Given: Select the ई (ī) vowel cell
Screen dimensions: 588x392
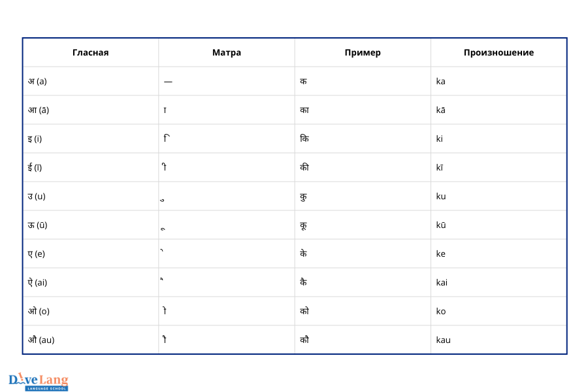Looking at the screenshot, I should coord(91,168).
